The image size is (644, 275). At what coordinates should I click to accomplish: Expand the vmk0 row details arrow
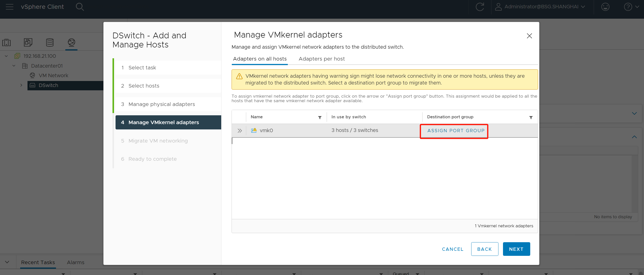239,131
